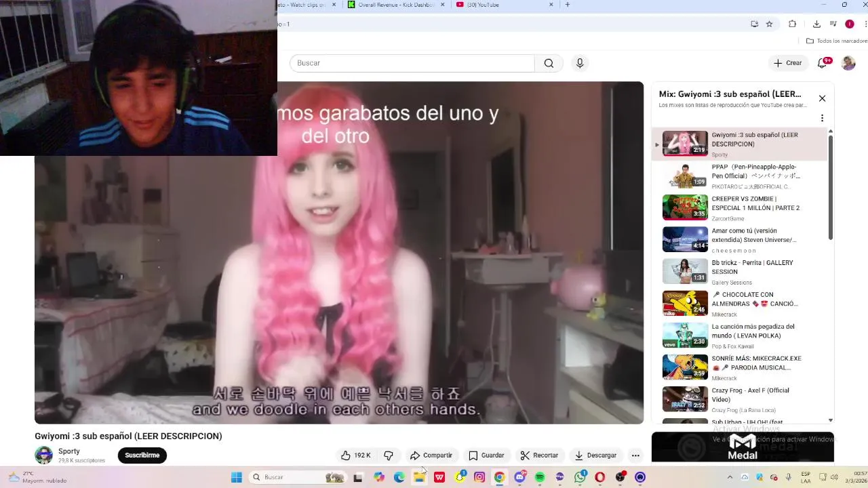Open the YouTube account avatar menu
Image resolution: width=868 pixels, height=488 pixels.
coord(848,63)
